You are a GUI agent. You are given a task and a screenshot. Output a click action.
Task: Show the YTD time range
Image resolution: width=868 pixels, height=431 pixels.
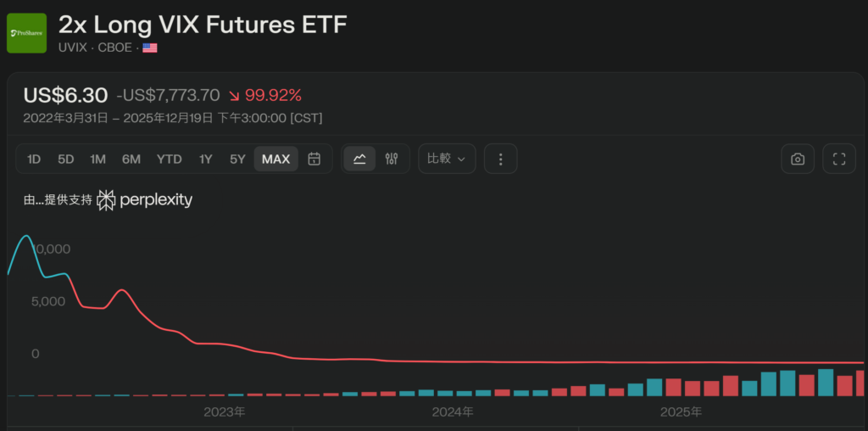click(x=170, y=159)
